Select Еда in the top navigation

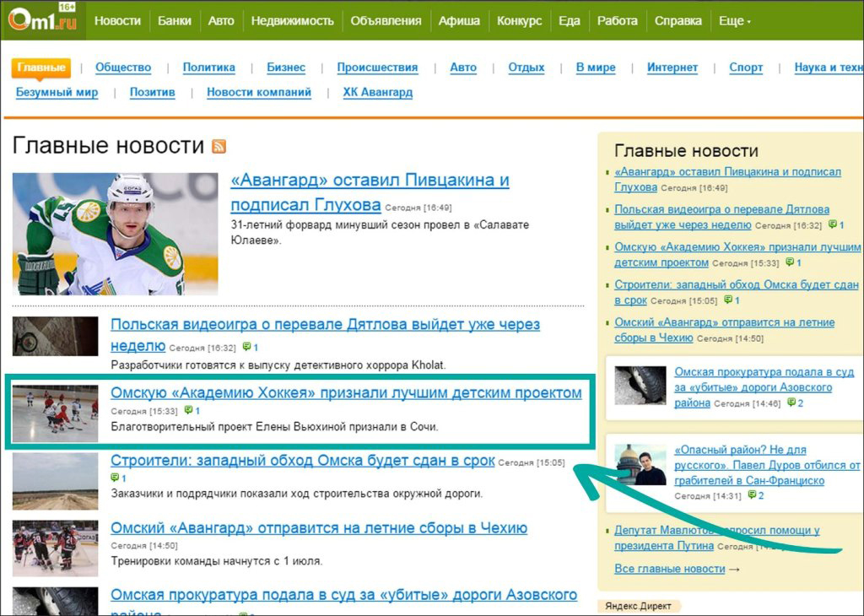[x=570, y=21]
